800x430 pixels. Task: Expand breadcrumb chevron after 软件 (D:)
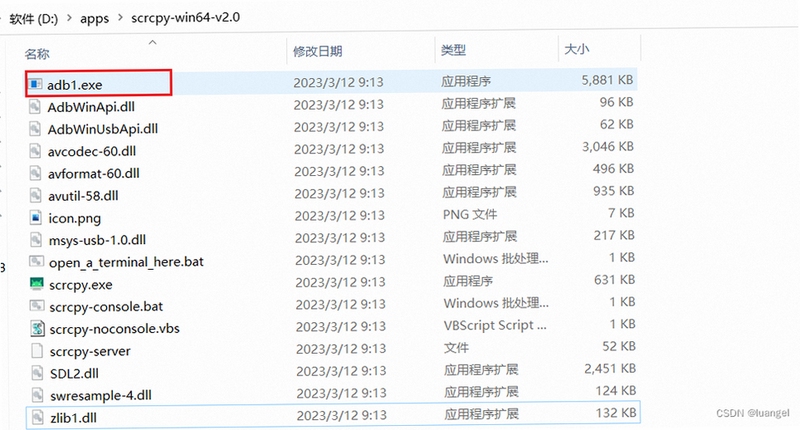pyautogui.click(x=69, y=18)
